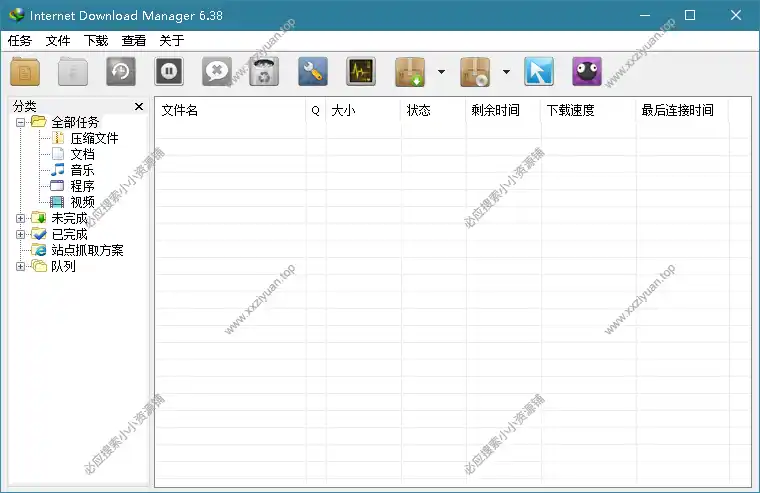Sort by the 大小 column header
Screen dimensions: 760x493
pos(363,111)
